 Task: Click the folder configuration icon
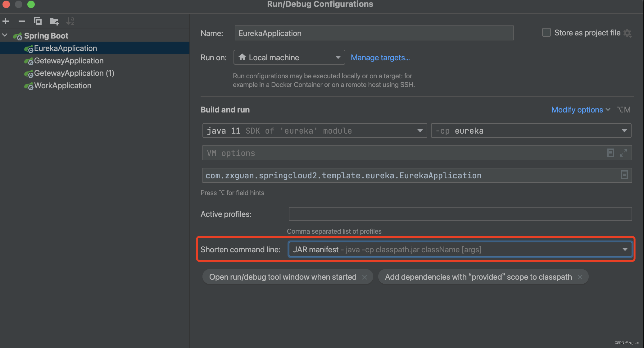click(x=54, y=21)
